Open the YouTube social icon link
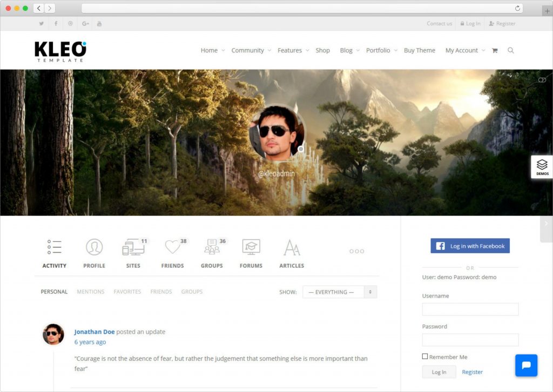The width and height of the screenshot is (553, 392). point(99,24)
